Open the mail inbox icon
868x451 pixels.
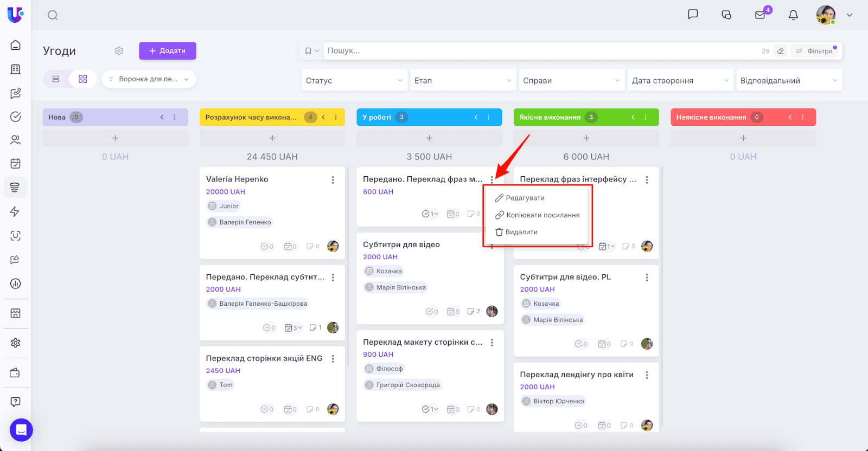(x=760, y=15)
